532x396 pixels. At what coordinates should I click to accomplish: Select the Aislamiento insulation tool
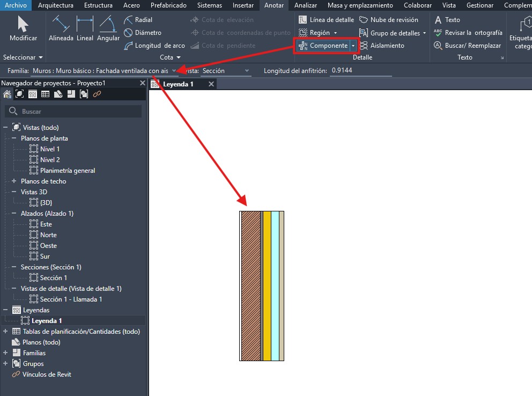pyautogui.click(x=382, y=46)
